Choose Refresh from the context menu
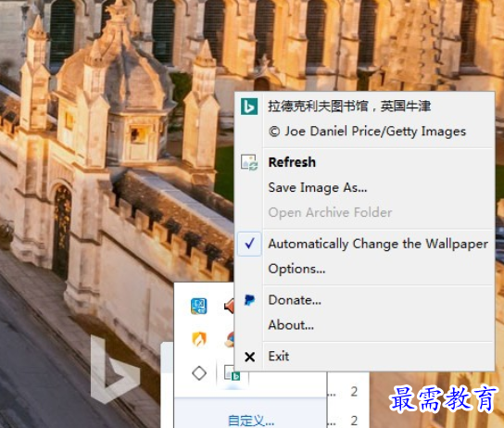The width and height of the screenshot is (504, 428). (292, 162)
